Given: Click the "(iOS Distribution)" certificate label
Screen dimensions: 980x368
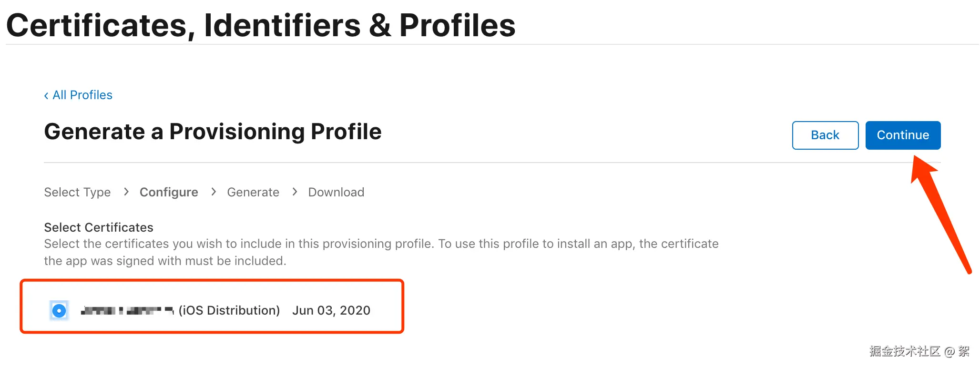Looking at the screenshot, I should (x=229, y=310).
